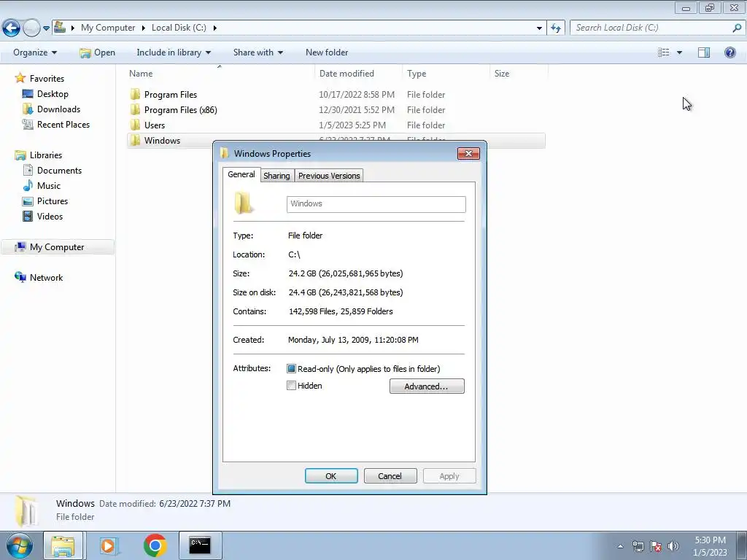Click the network tray icon

point(638,546)
